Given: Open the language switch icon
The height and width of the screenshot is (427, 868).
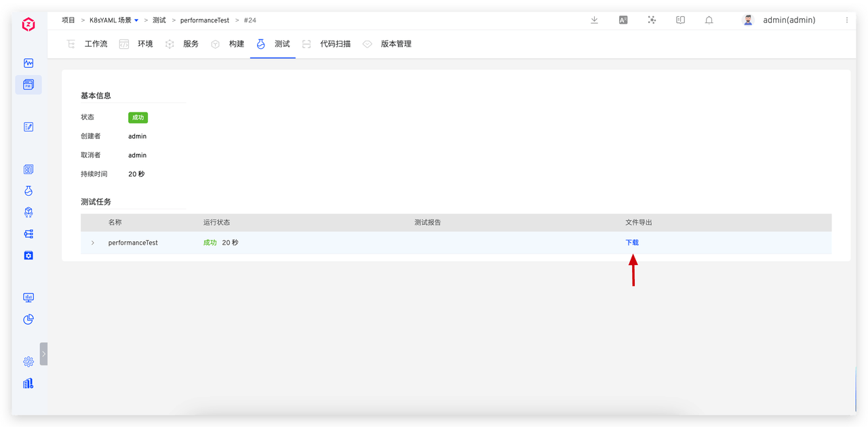Looking at the screenshot, I should pyautogui.click(x=623, y=20).
